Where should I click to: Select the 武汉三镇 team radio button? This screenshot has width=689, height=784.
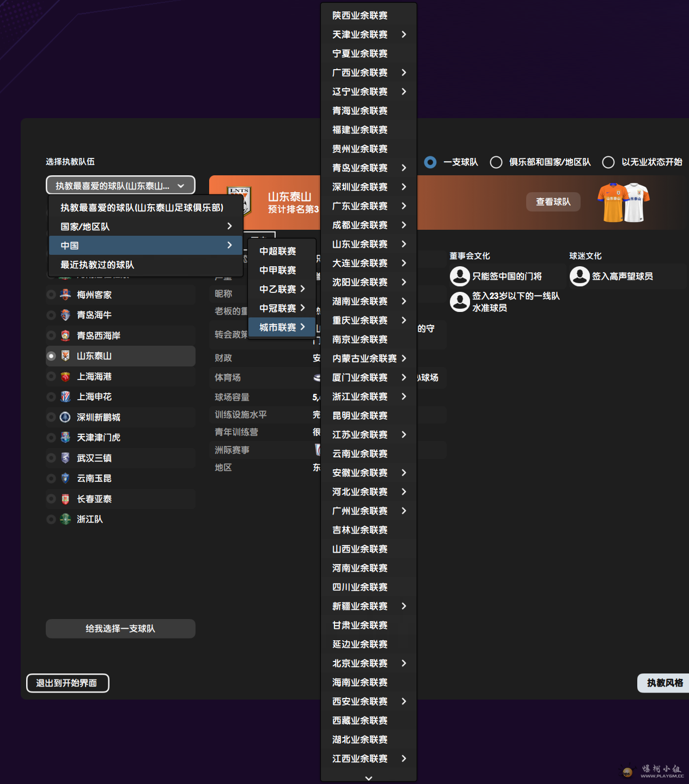point(51,458)
